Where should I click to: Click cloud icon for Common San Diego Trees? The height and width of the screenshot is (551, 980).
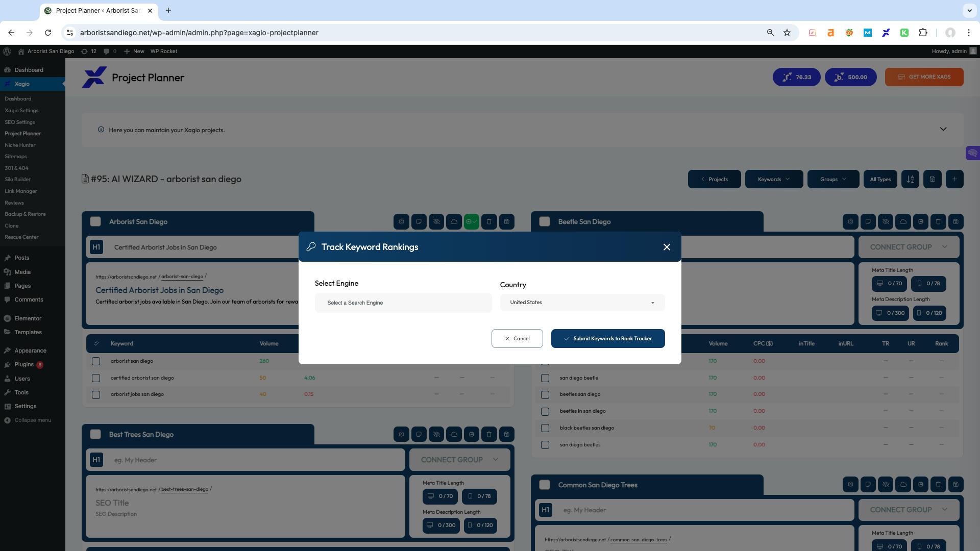tap(903, 484)
